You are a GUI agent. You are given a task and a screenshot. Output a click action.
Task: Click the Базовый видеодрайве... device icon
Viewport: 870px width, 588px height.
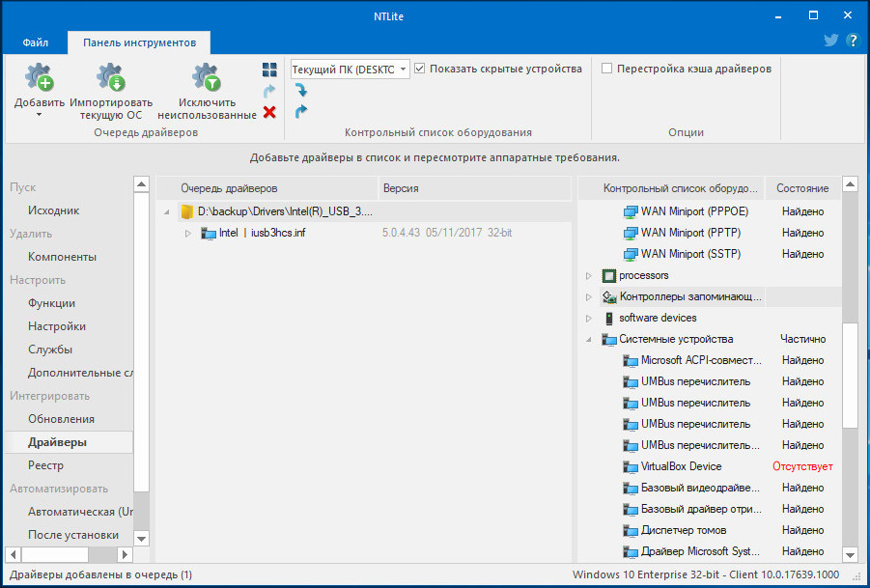[x=631, y=489]
